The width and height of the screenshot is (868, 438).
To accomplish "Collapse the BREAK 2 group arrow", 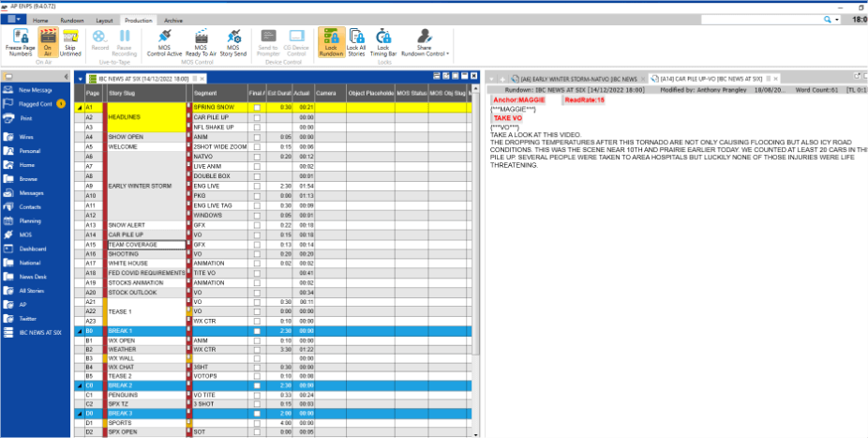I will click(x=79, y=385).
